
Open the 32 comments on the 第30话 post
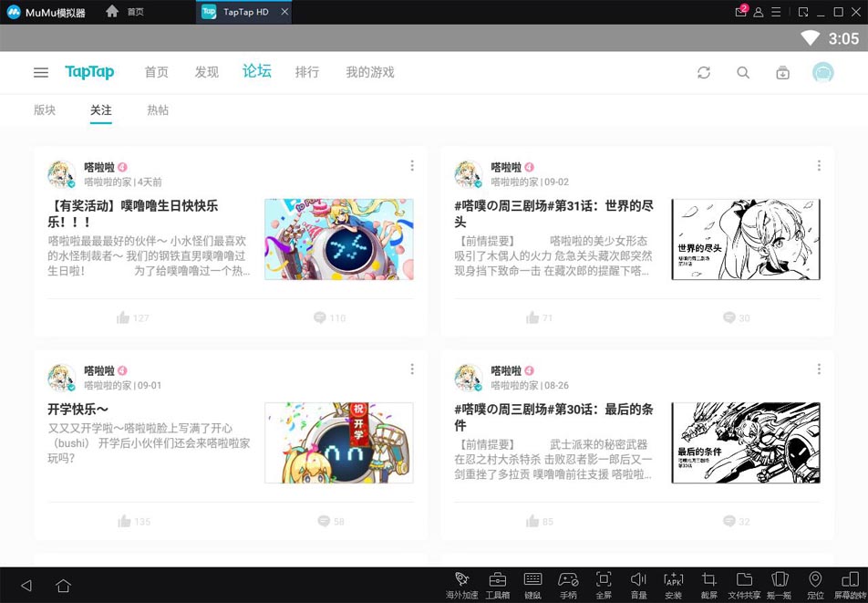click(737, 522)
